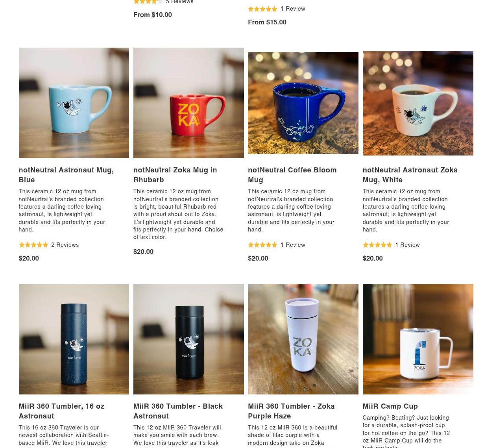Open the blue astronaut mug product photo
Screen dimensions: 484x448
coord(74,103)
